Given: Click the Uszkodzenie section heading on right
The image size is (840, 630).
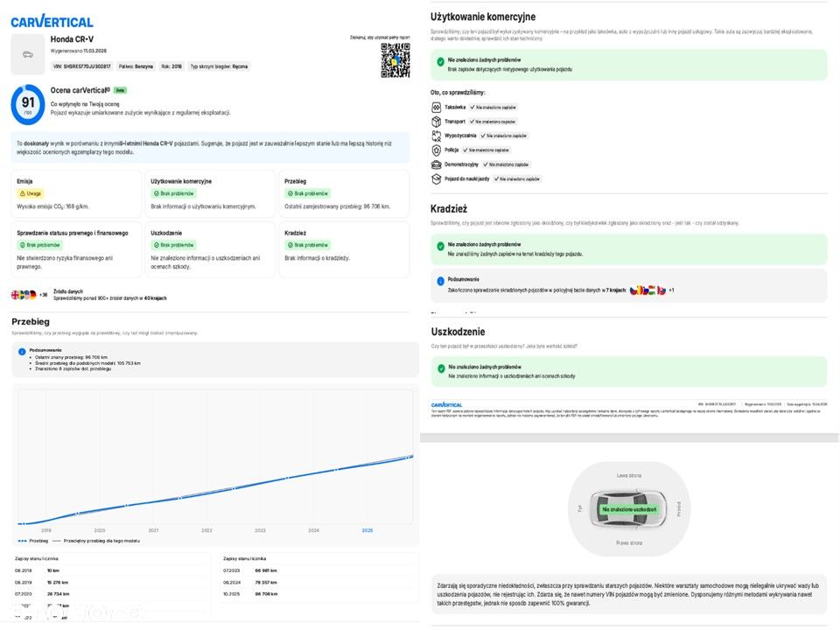Looking at the screenshot, I should click(x=458, y=332).
